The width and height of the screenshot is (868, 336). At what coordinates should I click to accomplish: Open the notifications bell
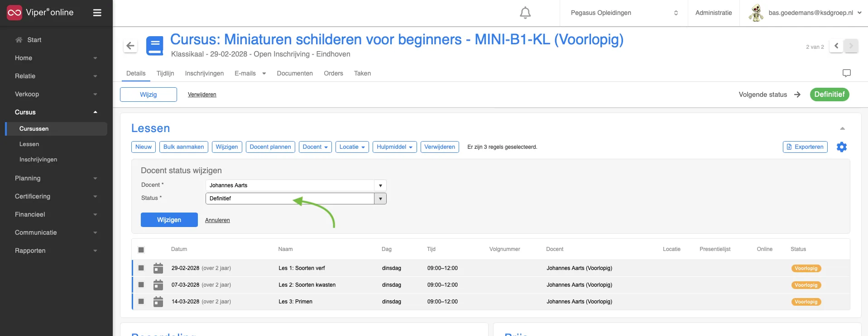(525, 13)
